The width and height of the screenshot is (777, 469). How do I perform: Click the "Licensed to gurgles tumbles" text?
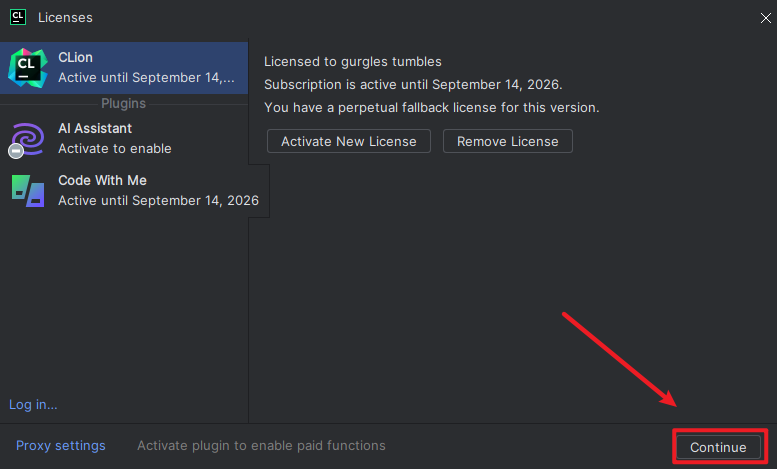(x=352, y=62)
